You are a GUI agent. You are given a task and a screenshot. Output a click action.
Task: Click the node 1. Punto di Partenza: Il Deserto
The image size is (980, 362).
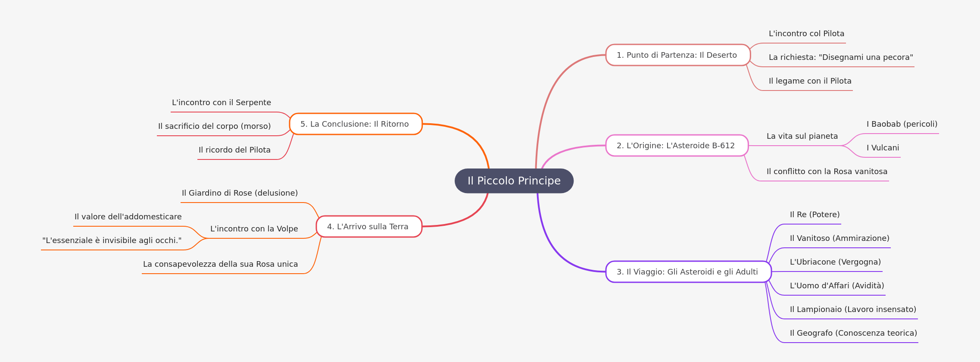click(x=678, y=55)
